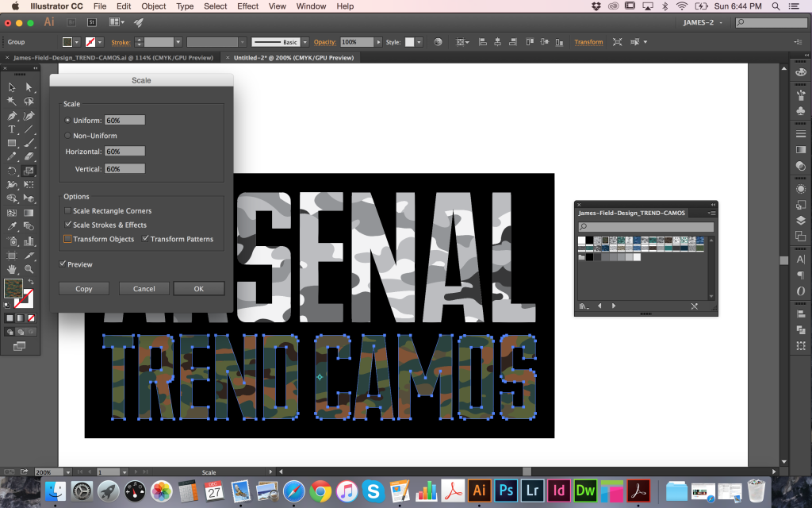Open Photoshop from the Dock
Image resolution: width=812 pixels, height=508 pixels.
[506, 490]
